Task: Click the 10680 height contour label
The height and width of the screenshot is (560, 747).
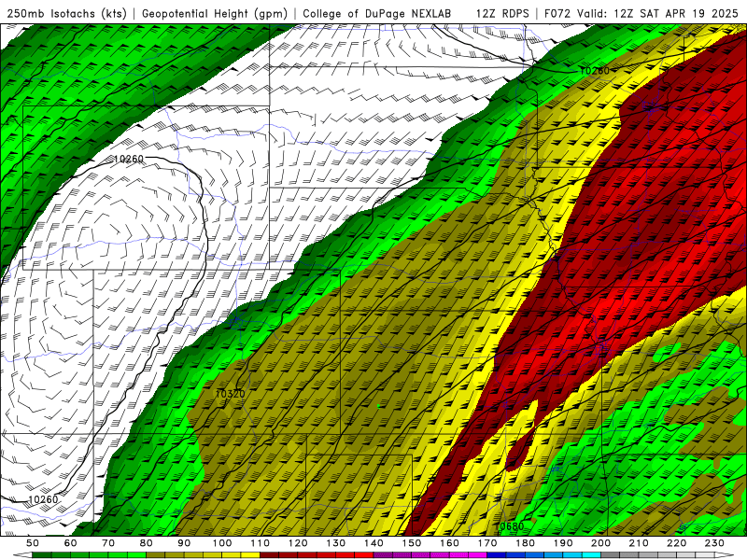Action: [509, 526]
